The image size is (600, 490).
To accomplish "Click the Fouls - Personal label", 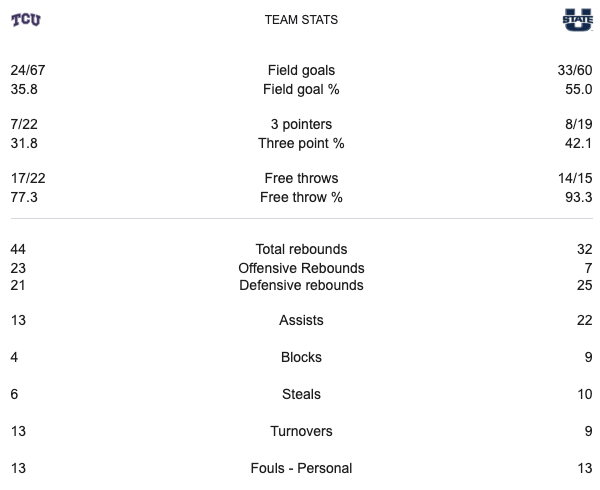I will [301, 468].
